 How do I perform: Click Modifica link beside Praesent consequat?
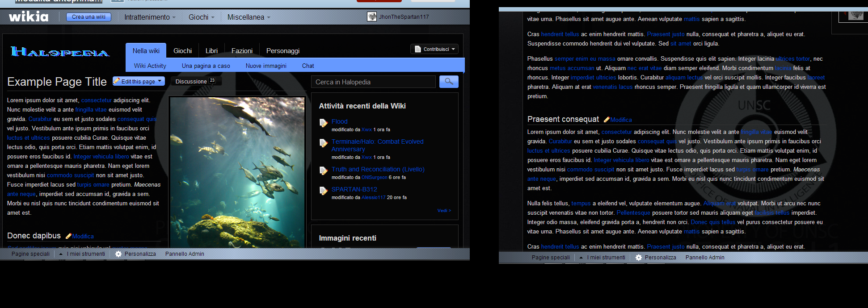pos(621,120)
